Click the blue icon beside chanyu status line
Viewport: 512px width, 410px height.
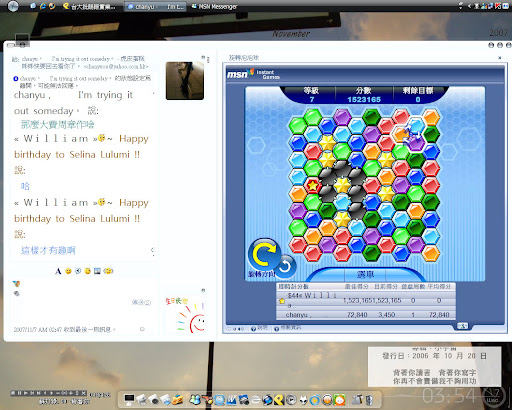(x=16, y=79)
